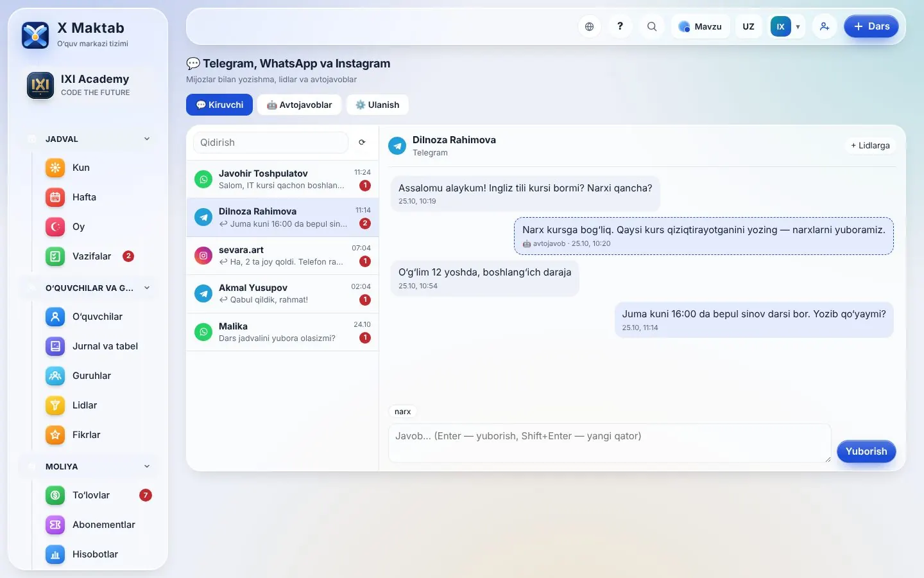The image size is (924, 578).
Task: Open Malika conversation
Action: point(282,332)
